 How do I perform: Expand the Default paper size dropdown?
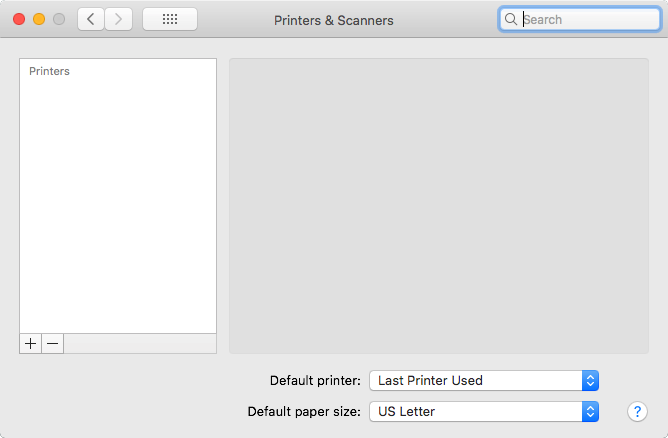click(x=484, y=411)
